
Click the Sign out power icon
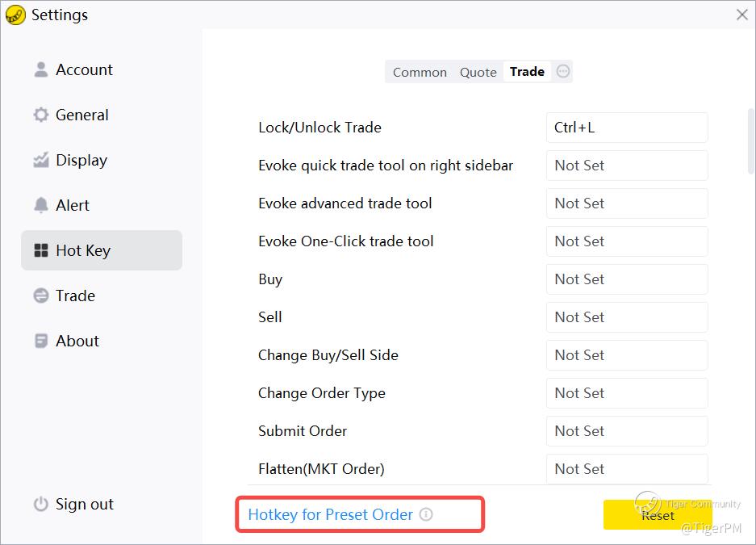[40, 505]
